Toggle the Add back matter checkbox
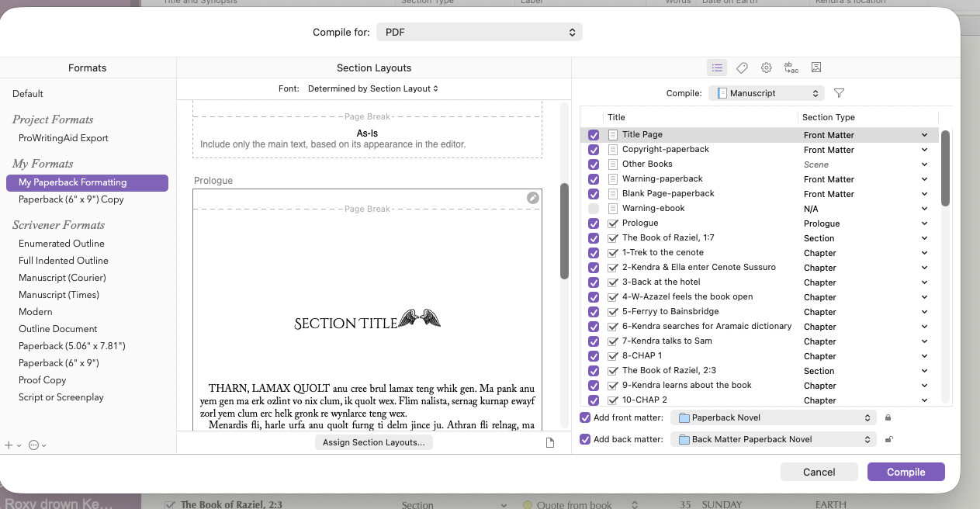Image resolution: width=980 pixels, height=509 pixels. [586, 439]
